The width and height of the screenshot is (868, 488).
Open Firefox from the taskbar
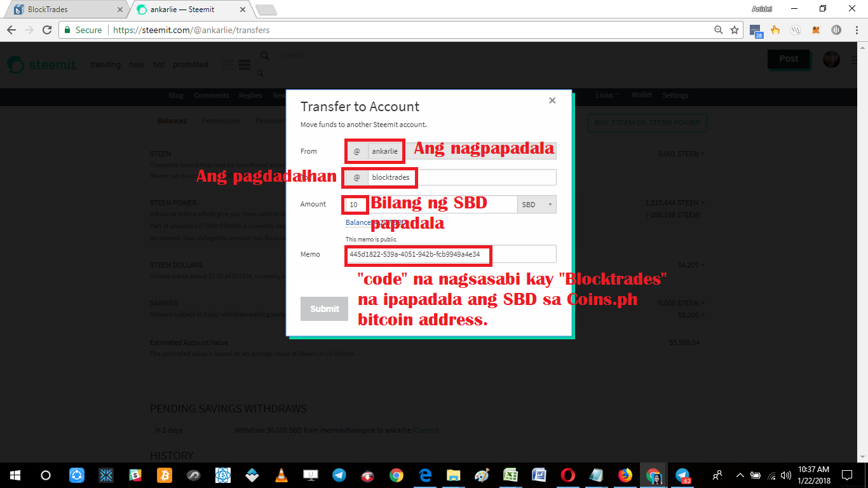tap(625, 475)
